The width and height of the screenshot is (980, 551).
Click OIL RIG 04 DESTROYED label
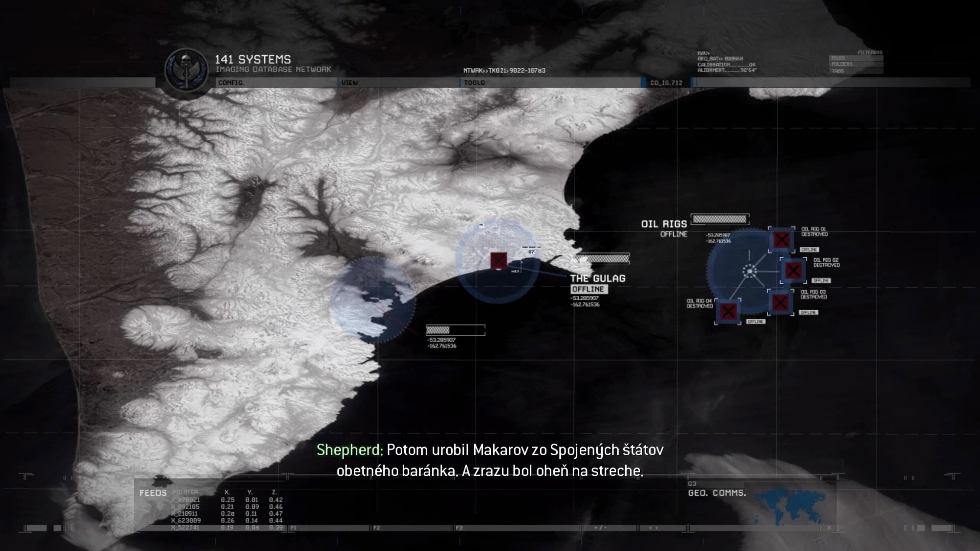click(x=699, y=304)
